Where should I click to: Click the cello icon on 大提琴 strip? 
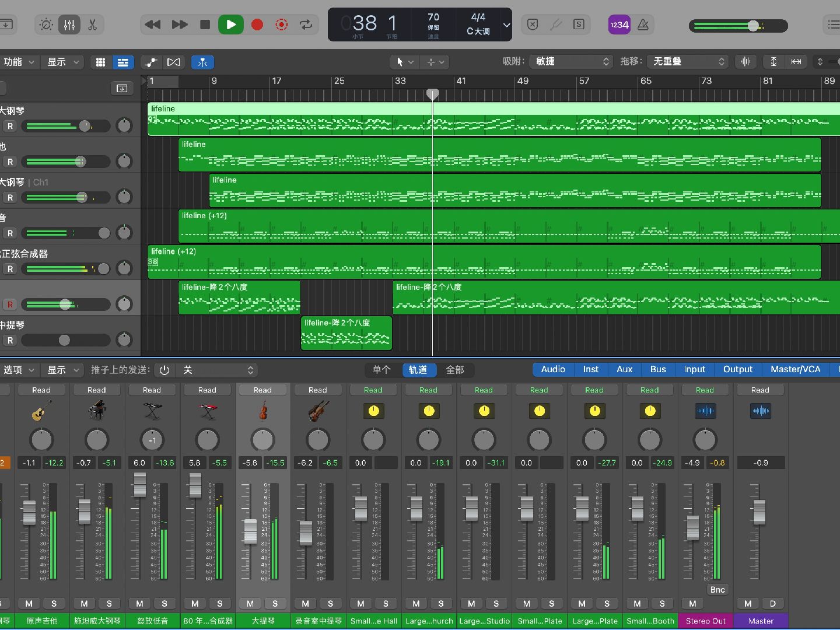[262, 411]
